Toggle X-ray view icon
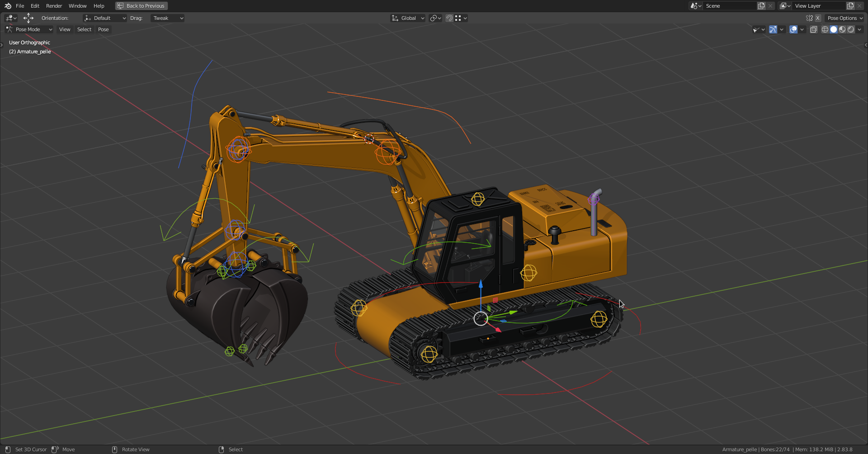Image resolution: width=868 pixels, height=454 pixels. 814,29
